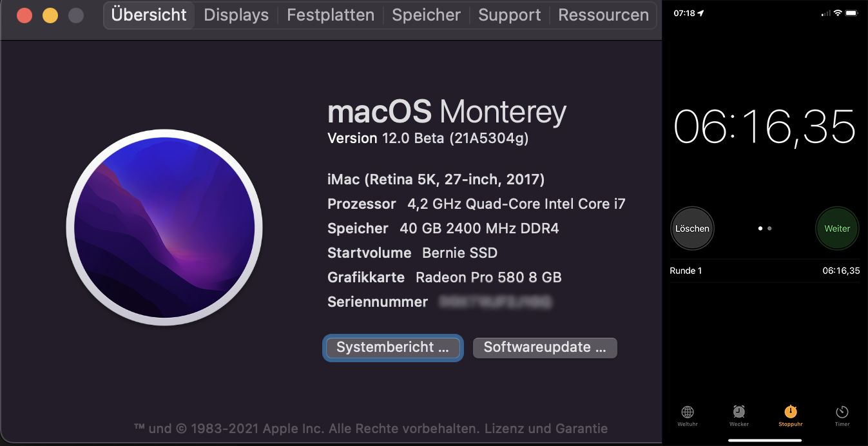868x446 pixels.
Task: Open the Timer tab icon
Action: (x=842, y=412)
